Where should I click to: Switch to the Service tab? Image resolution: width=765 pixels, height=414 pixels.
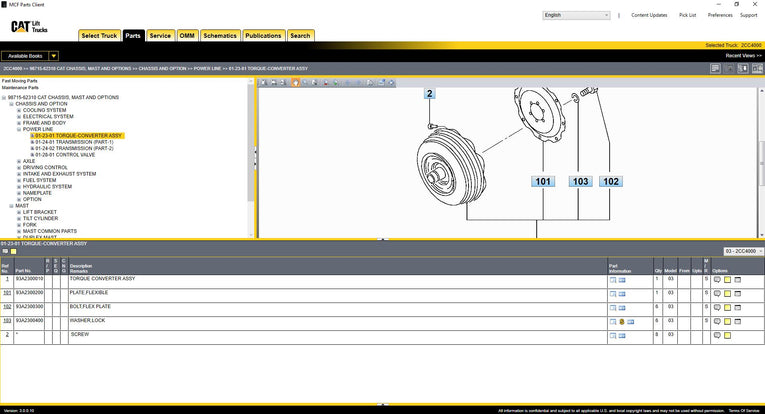(x=160, y=35)
